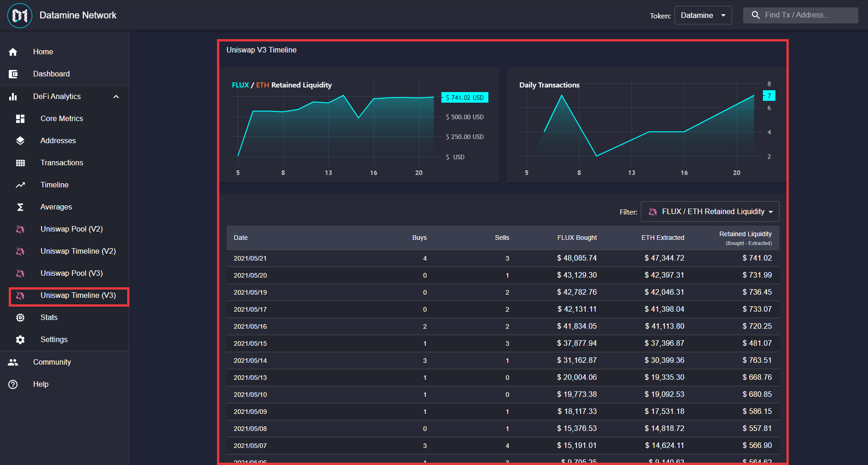The image size is (868, 465).
Task: Click the Core Metrics grid icon
Action: 20,119
